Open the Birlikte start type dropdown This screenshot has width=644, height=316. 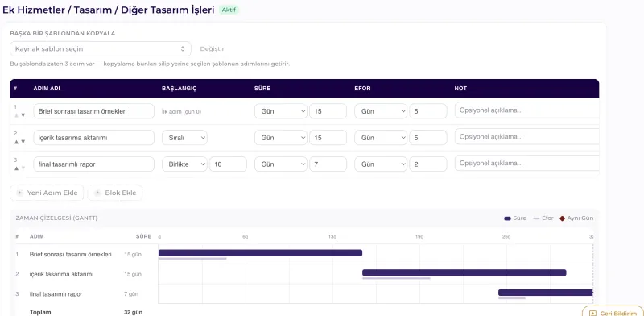[184, 164]
